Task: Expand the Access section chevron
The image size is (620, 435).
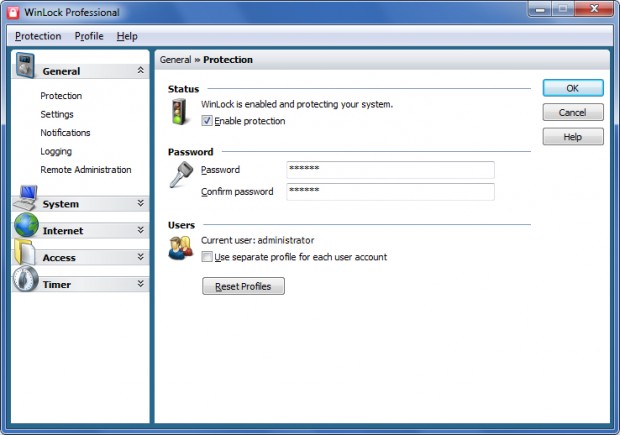Action: (140, 257)
